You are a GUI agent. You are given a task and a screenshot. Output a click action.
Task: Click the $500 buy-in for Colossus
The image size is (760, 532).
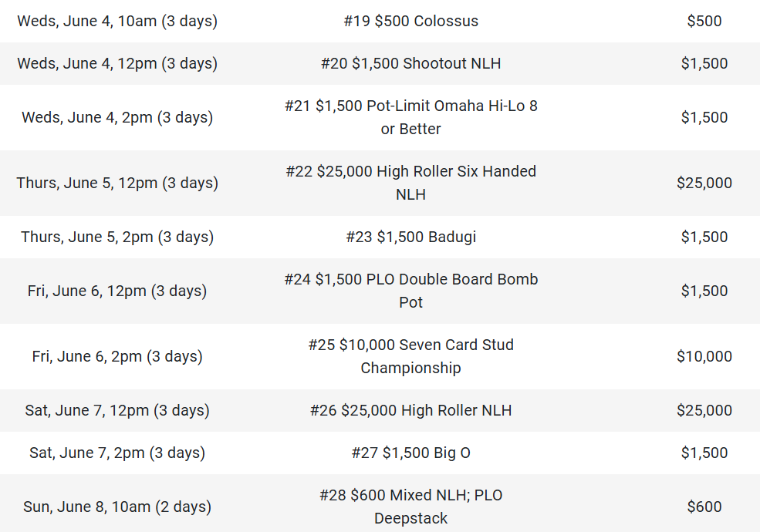[x=704, y=21]
